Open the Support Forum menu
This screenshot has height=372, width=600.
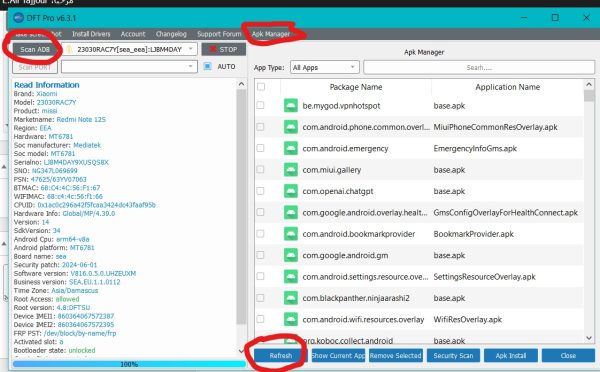(x=219, y=34)
